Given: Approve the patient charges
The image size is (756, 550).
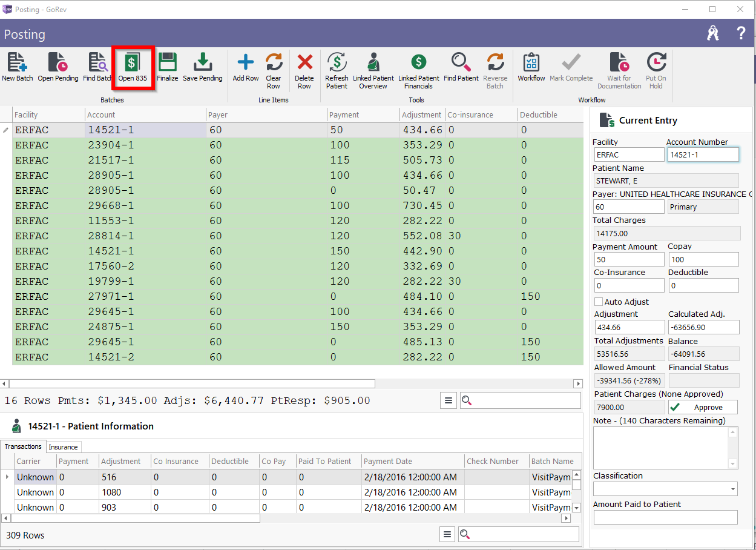Looking at the screenshot, I should 703,408.
